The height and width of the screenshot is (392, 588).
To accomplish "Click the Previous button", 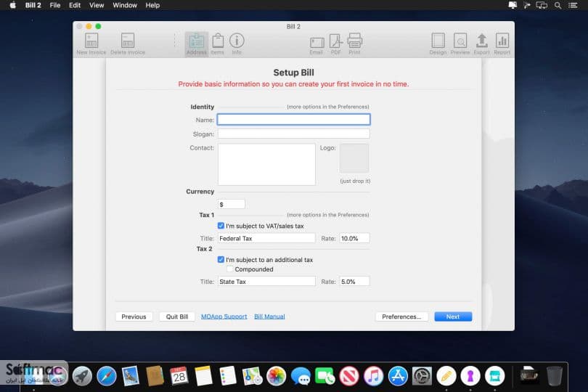I will (x=134, y=317).
